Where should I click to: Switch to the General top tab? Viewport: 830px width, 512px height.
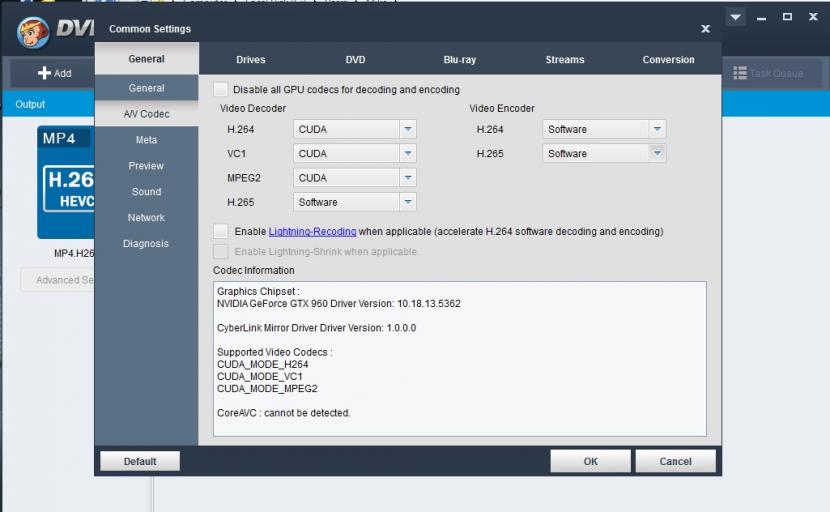click(147, 59)
